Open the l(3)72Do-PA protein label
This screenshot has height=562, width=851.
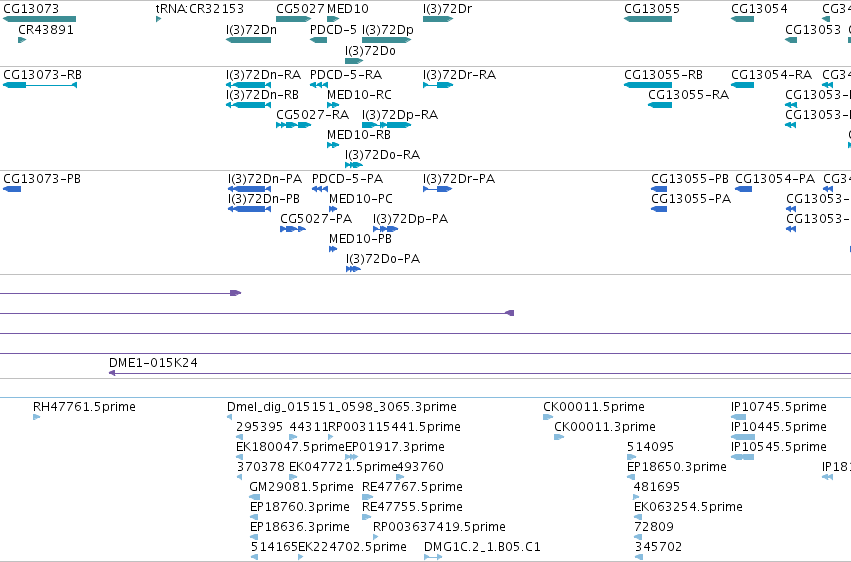(383, 259)
